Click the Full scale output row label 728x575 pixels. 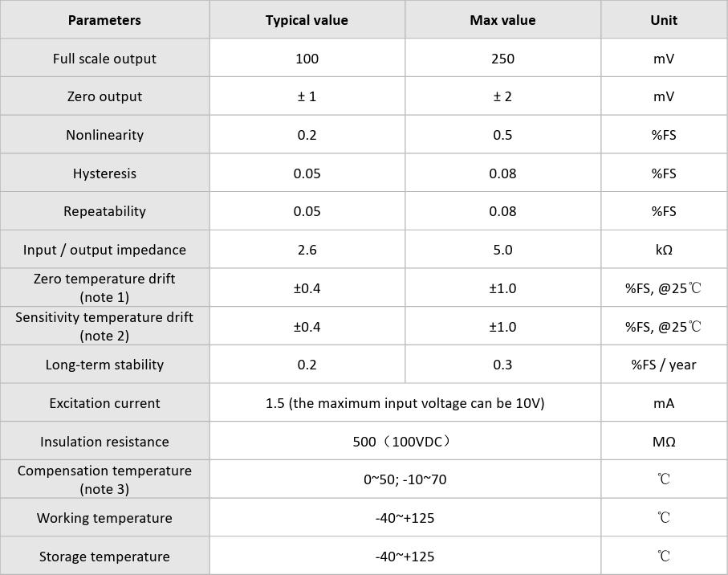point(104,59)
